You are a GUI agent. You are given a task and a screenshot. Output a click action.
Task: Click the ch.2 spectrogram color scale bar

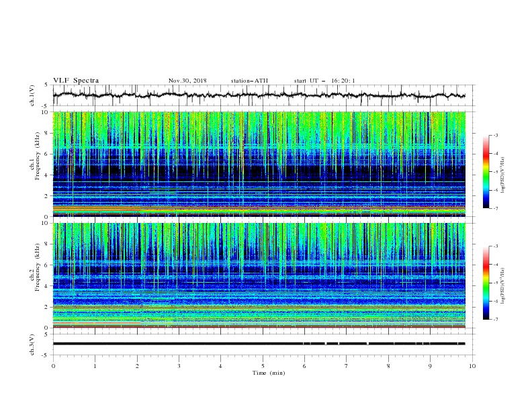coord(486,283)
